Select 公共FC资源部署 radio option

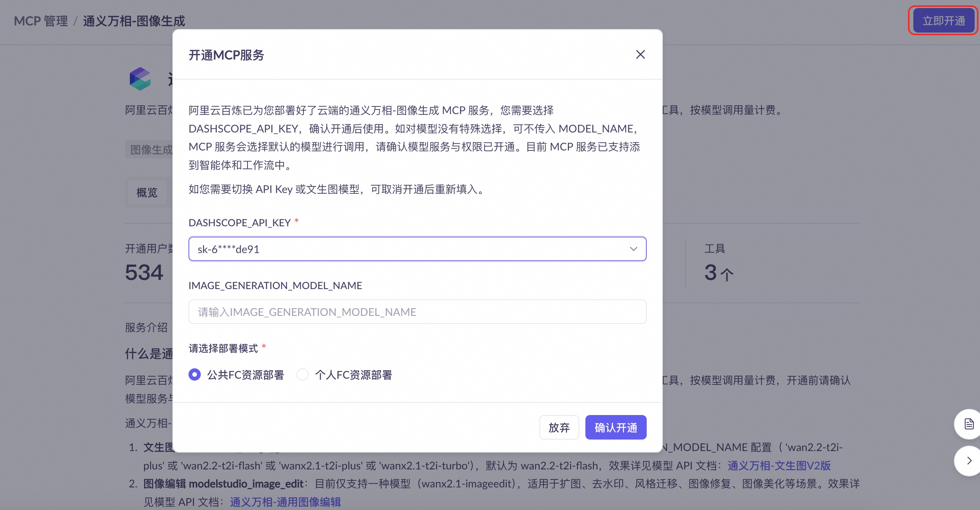(195, 374)
